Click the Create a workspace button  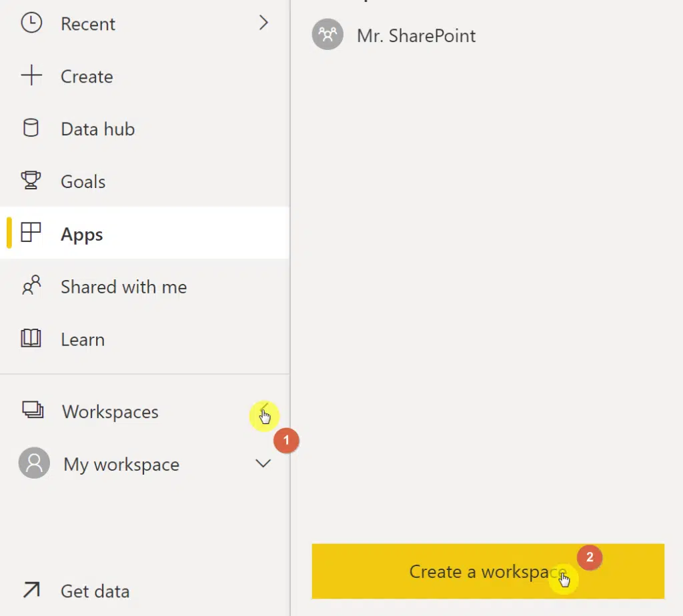click(488, 571)
